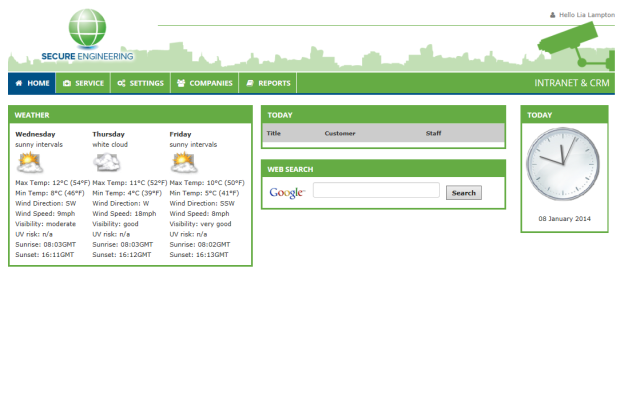Click the Thursday day heading
The image size is (620, 397).
(x=108, y=134)
